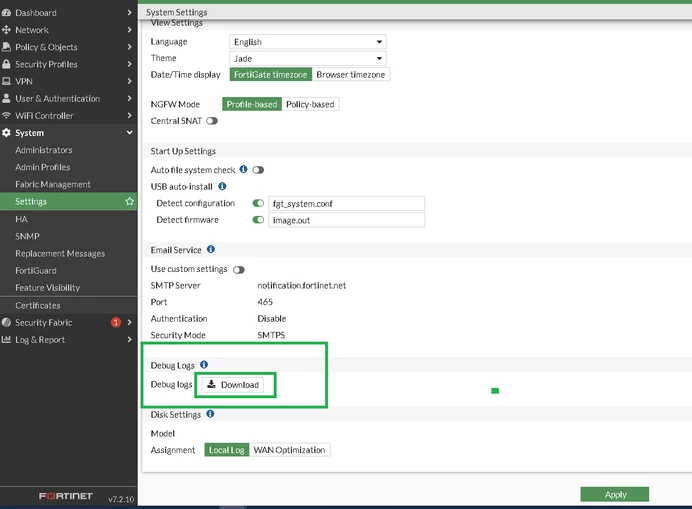Image resolution: width=692 pixels, height=509 pixels.
Task: Click the Auto file system check info icon
Action: point(243,170)
